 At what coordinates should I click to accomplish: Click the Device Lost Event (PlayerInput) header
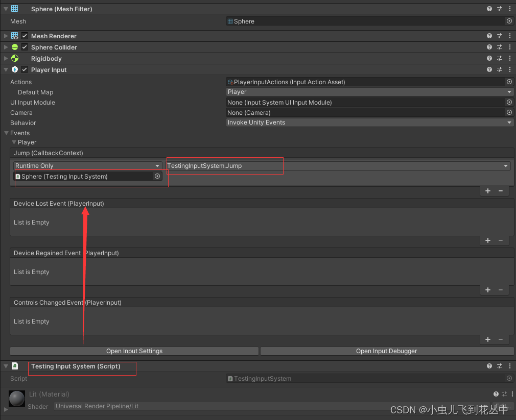click(262, 204)
